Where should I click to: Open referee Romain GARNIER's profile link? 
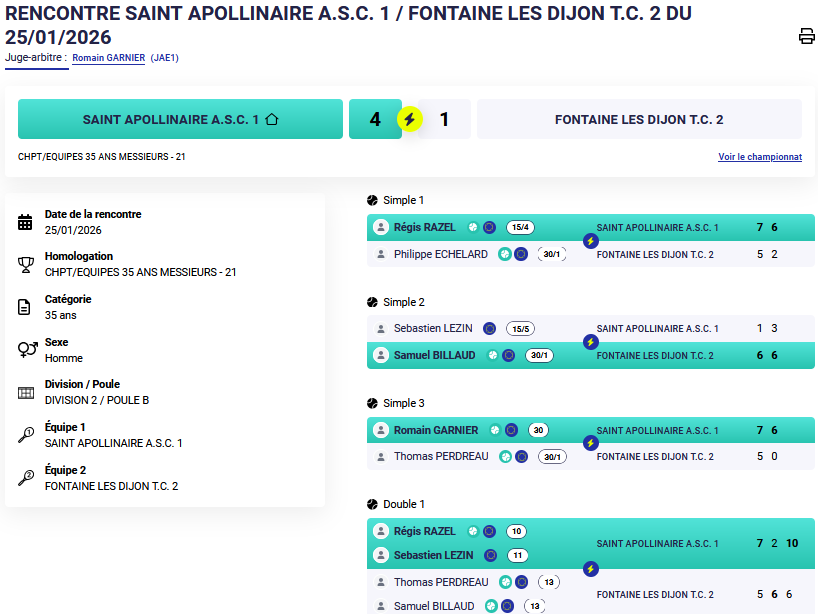tap(108, 58)
